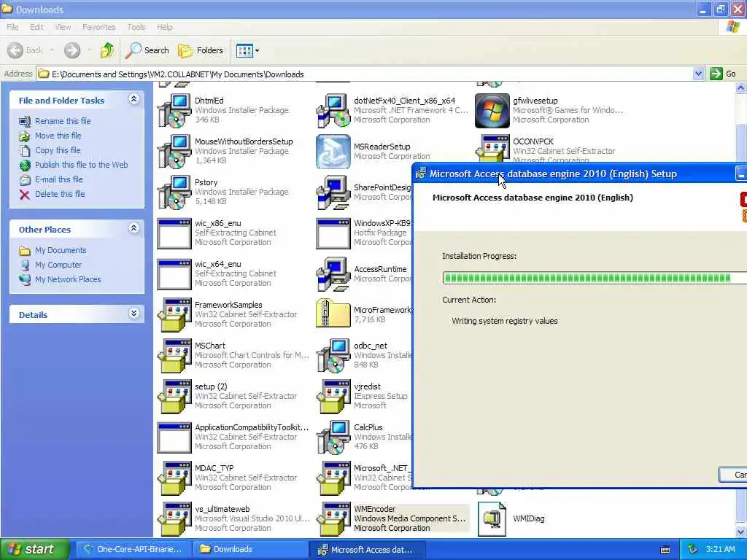This screenshot has width=747, height=560.
Task: Click the SharePointDesigner file icon
Action: pos(333,192)
